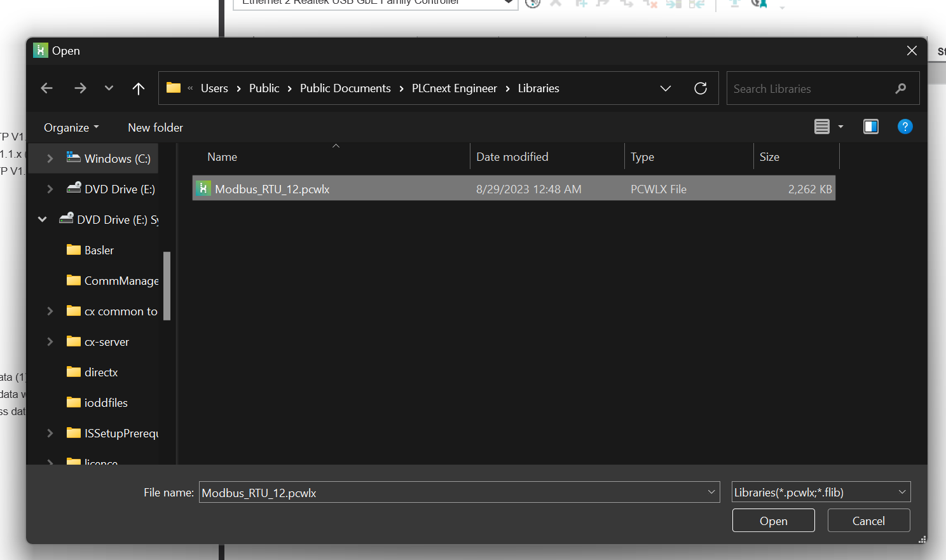Screen dimensions: 946x560
Task: Select Modbus_RTU_12.pcwlx file
Action: [x=514, y=188]
